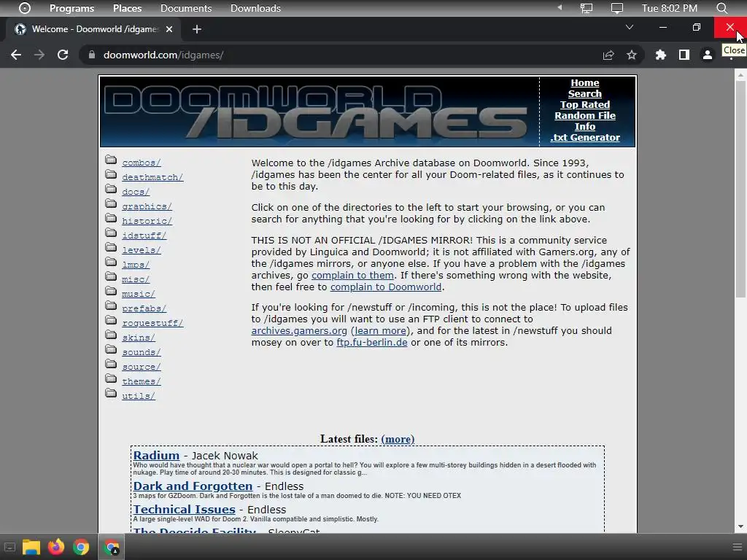747x560 pixels.
Task: Open the deathmatch/ directory link
Action: click(x=152, y=178)
